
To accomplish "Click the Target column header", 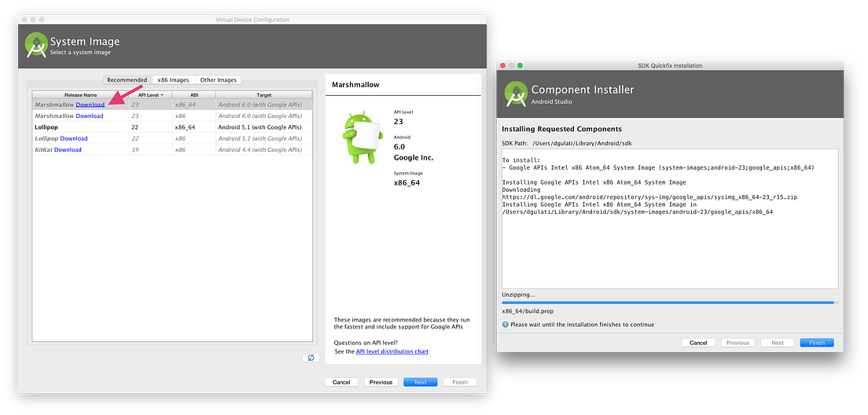I will [x=264, y=95].
